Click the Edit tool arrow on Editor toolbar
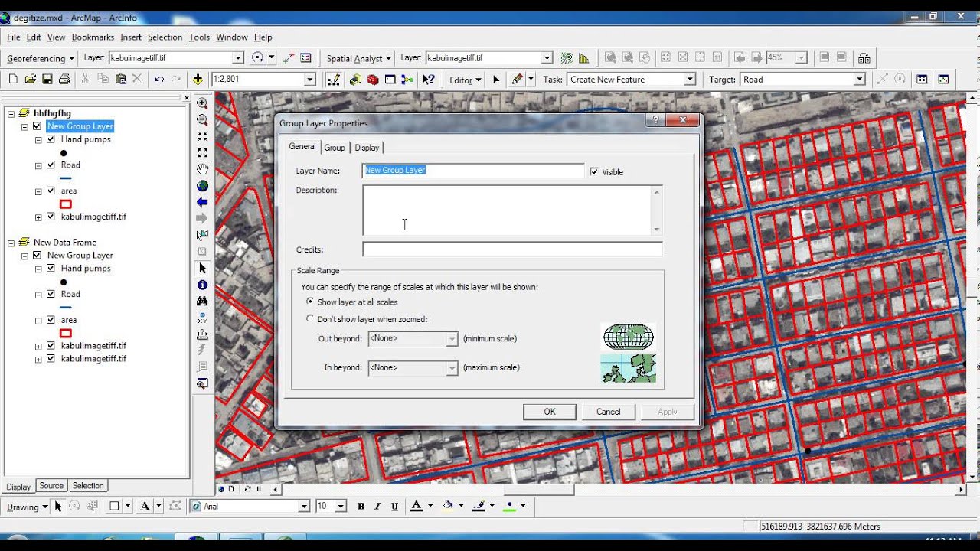 tap(495, 79)
